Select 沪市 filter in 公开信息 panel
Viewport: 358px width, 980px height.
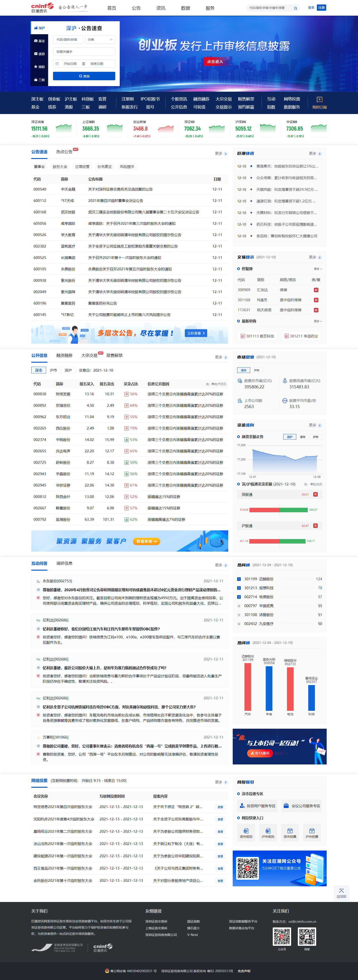(53, 370)
